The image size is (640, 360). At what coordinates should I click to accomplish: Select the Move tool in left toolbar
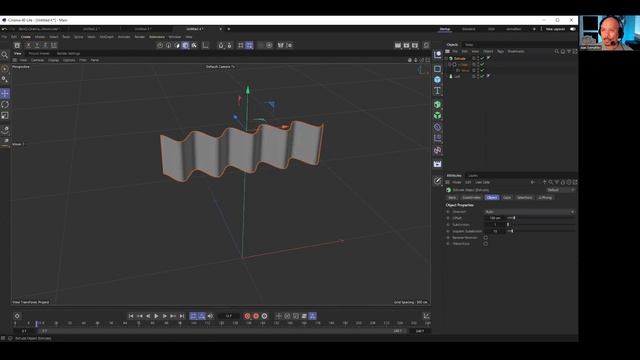point(5,93)
